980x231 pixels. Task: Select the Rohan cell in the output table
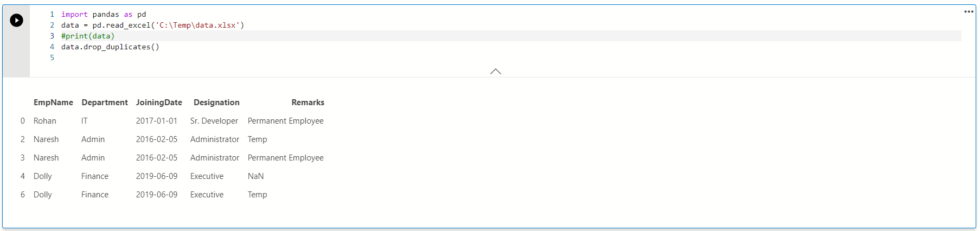(x=45, y=121)
